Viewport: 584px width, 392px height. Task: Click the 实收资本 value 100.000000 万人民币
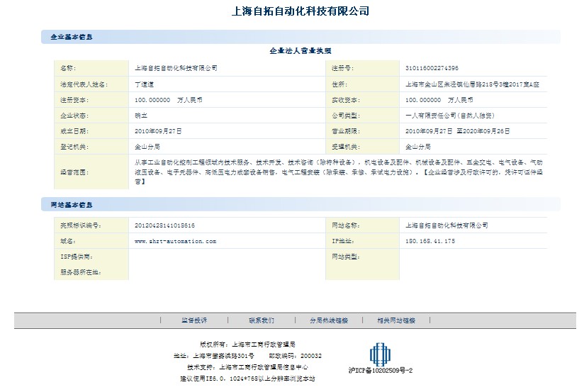tap(439, 100)
